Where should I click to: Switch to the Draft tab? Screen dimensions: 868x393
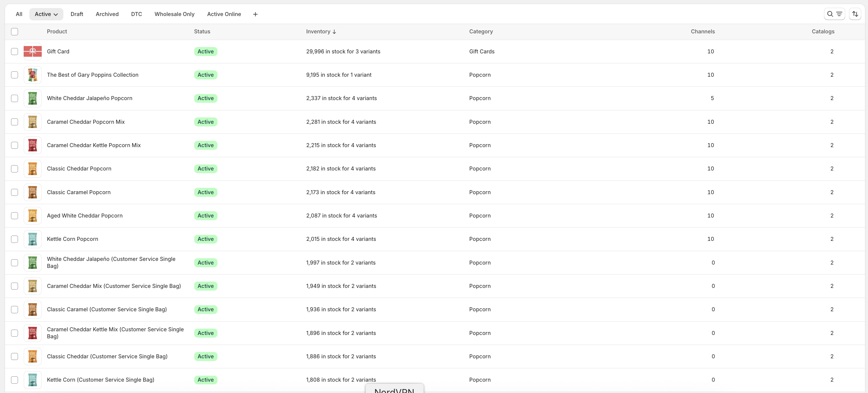77,14
